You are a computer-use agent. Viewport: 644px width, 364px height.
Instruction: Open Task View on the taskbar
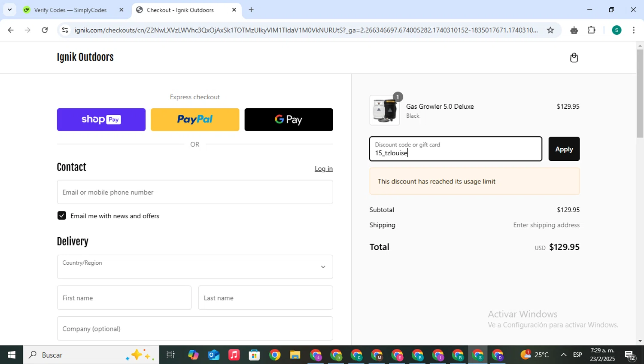[170, 355]
